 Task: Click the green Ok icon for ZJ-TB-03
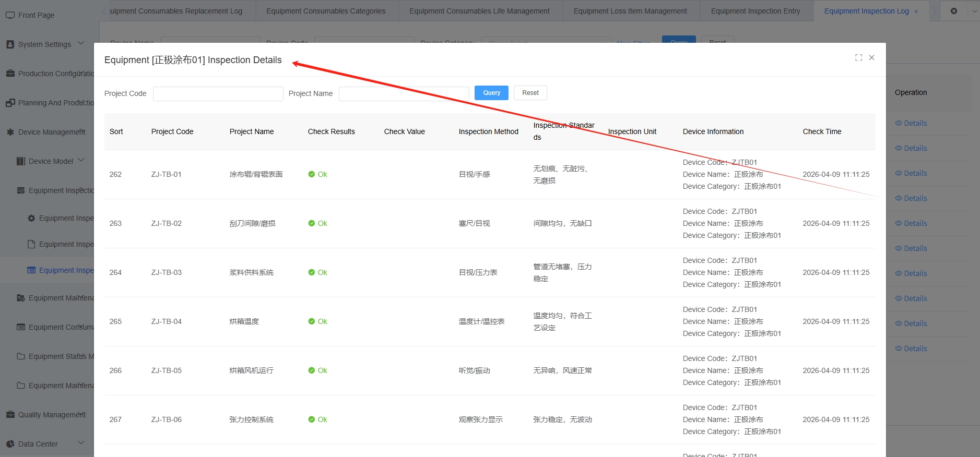[312, 272]
